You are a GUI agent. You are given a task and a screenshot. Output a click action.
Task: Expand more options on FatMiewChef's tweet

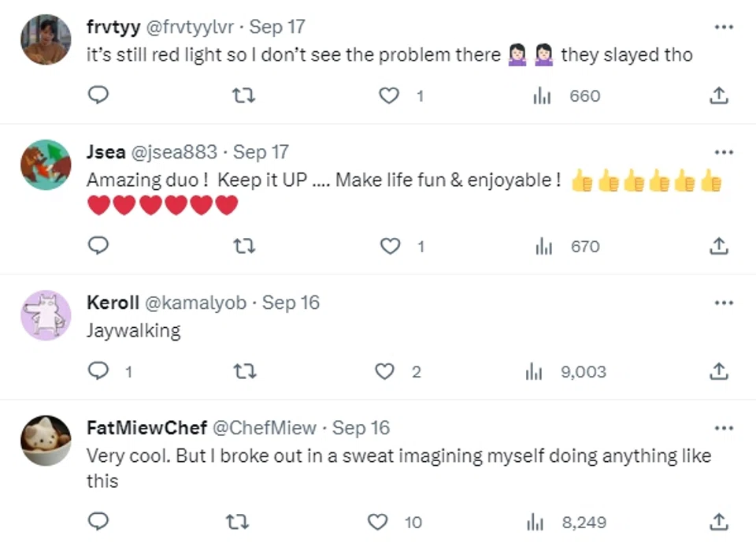pos(723,429)
